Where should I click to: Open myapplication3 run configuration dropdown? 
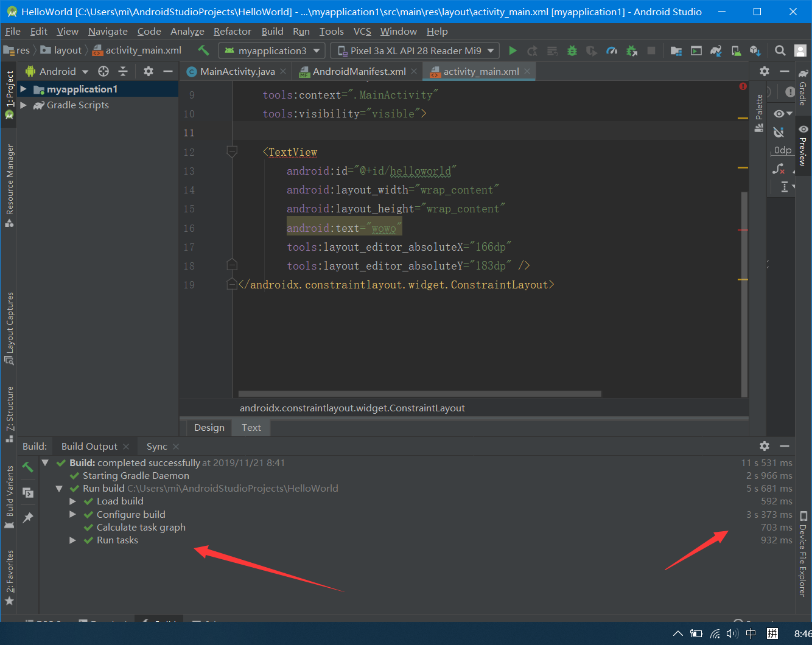pos(271,51)
